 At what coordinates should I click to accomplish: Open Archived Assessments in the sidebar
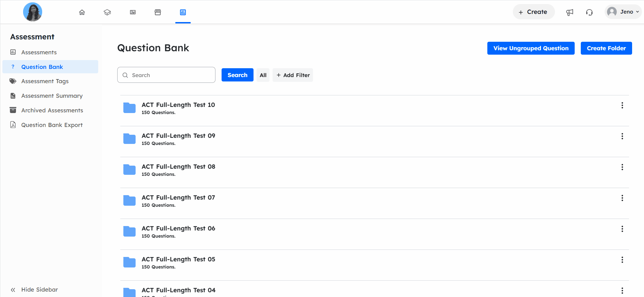(50, 110)
